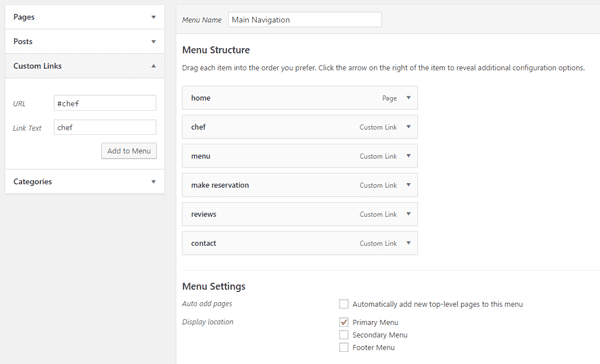Collapse the Custom Links arrow
The image size is (600, 364).
click(x=153, y=66)
